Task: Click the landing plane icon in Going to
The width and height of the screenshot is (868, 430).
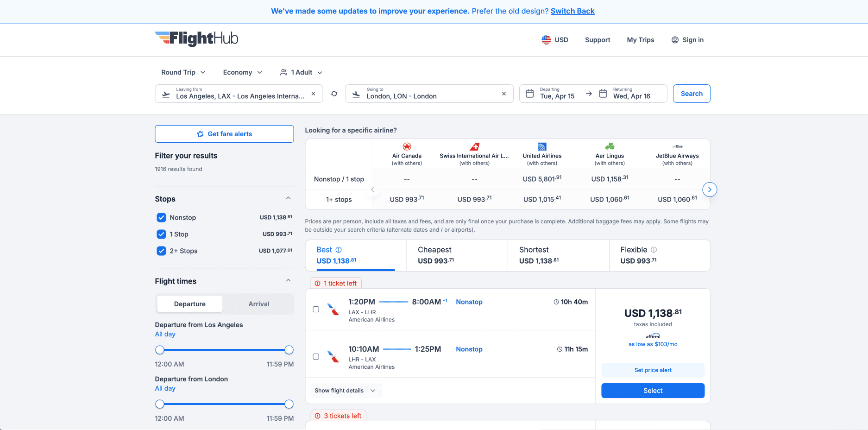Action: (356, 95)
